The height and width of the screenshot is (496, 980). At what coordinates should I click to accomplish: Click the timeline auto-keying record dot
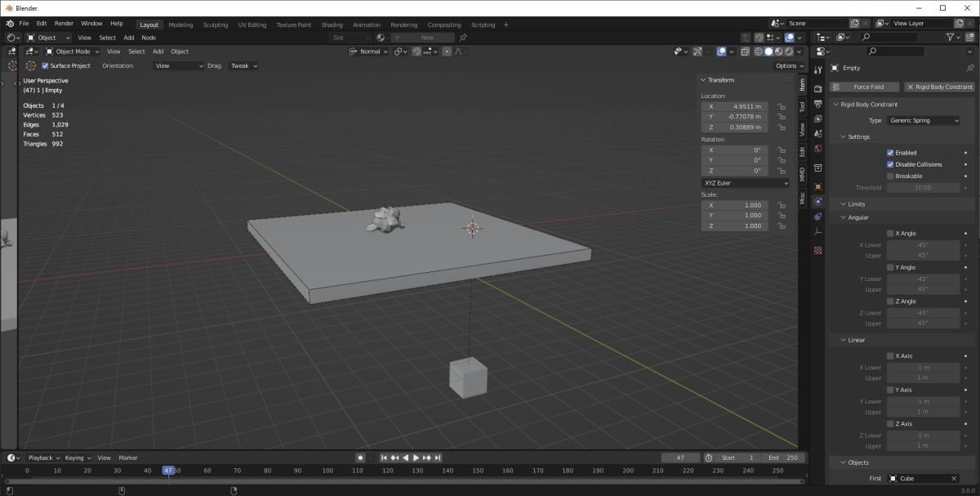(x=360, y=458)
